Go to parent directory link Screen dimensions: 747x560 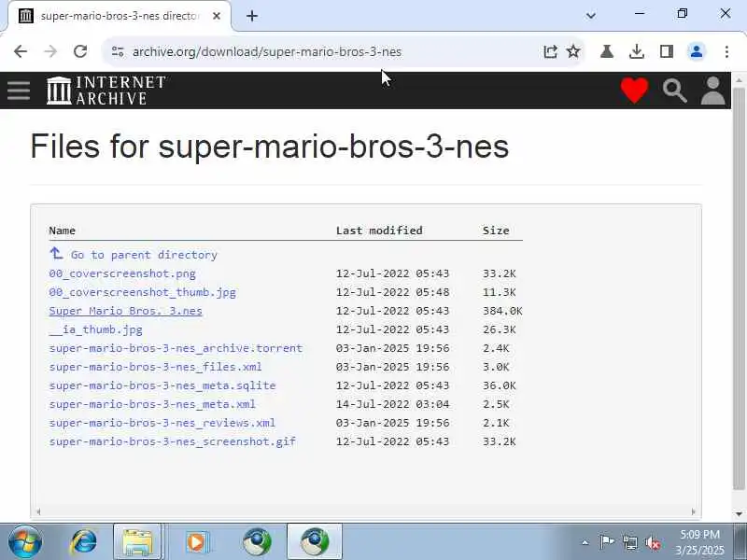(x=134, y=255)
